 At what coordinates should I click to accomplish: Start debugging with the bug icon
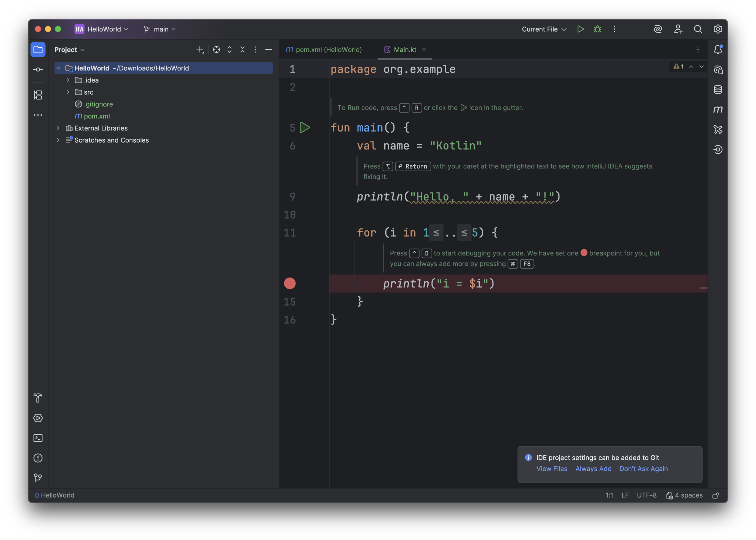tap(597, 29)
